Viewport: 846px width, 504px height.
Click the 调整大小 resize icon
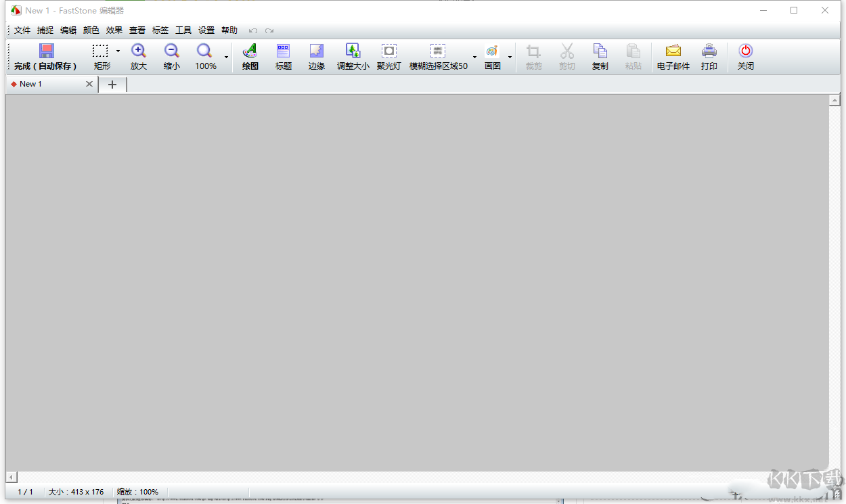[353, 51]
